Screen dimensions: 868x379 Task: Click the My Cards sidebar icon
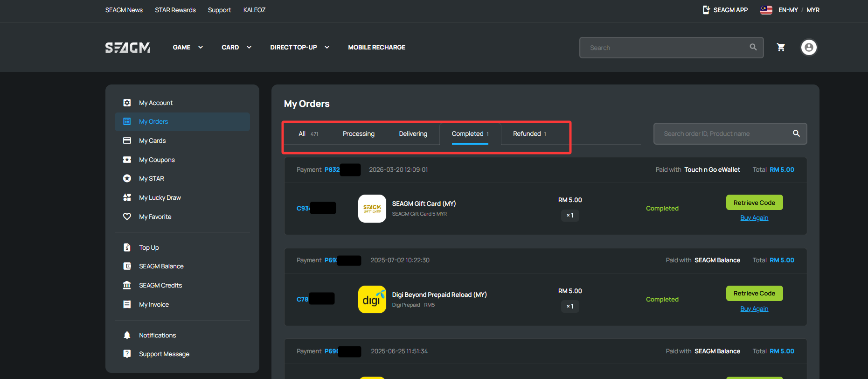(127, 140)
